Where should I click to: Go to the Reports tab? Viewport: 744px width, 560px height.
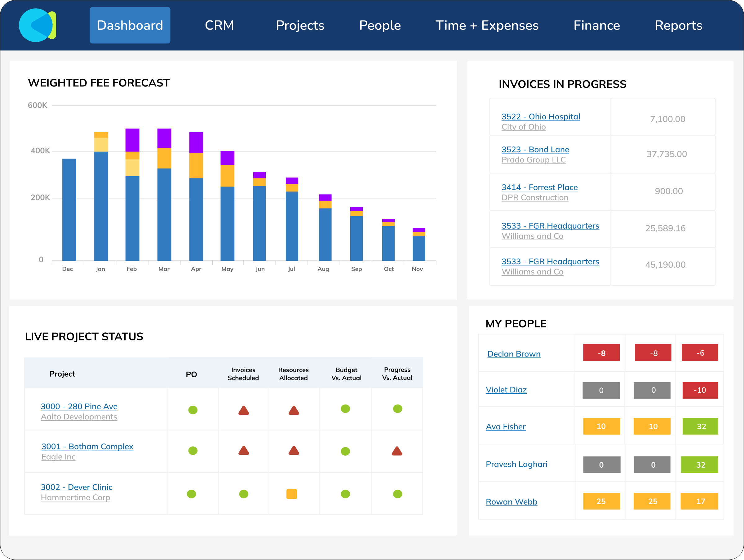(x=678, y=25)
